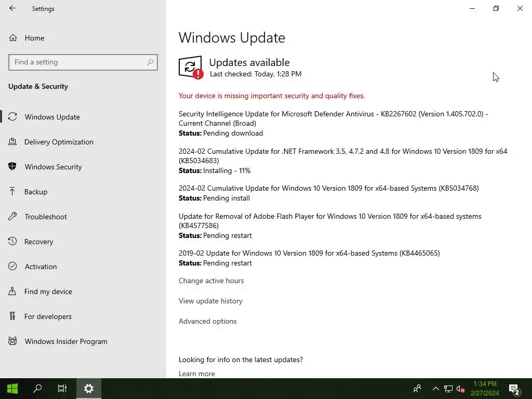
Task: Click the Change active hours link
Action: click(211, 281)
